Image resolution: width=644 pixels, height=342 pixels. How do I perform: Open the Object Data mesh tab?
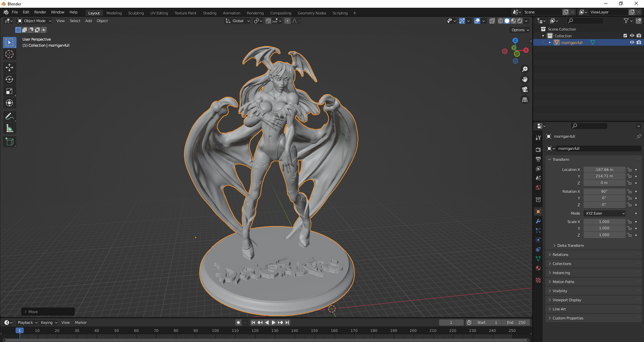click(x=538, y=259)
